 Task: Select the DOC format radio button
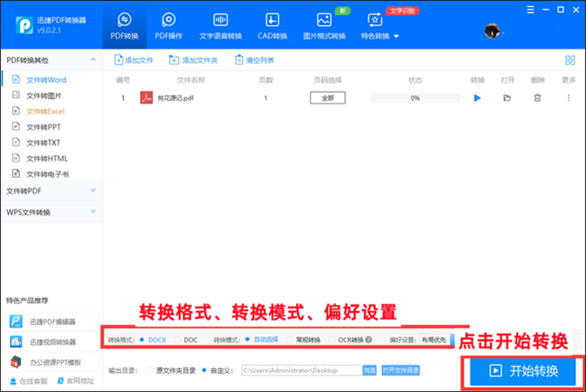pyautogui.click(x=177, y=339)
